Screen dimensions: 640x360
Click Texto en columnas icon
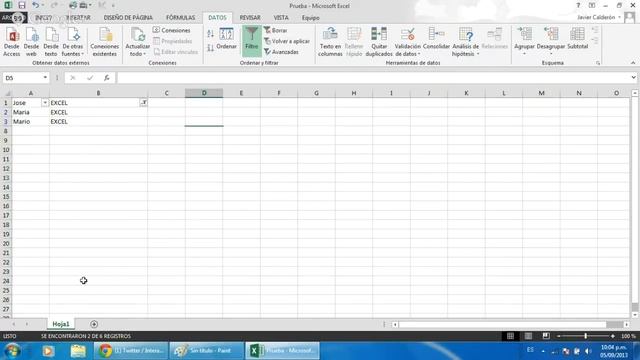330,42
